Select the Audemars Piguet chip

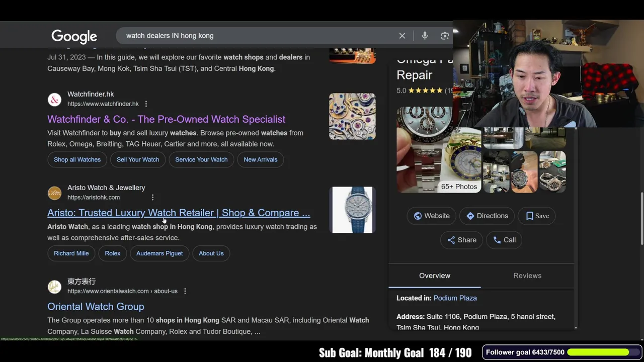point(159,253)
